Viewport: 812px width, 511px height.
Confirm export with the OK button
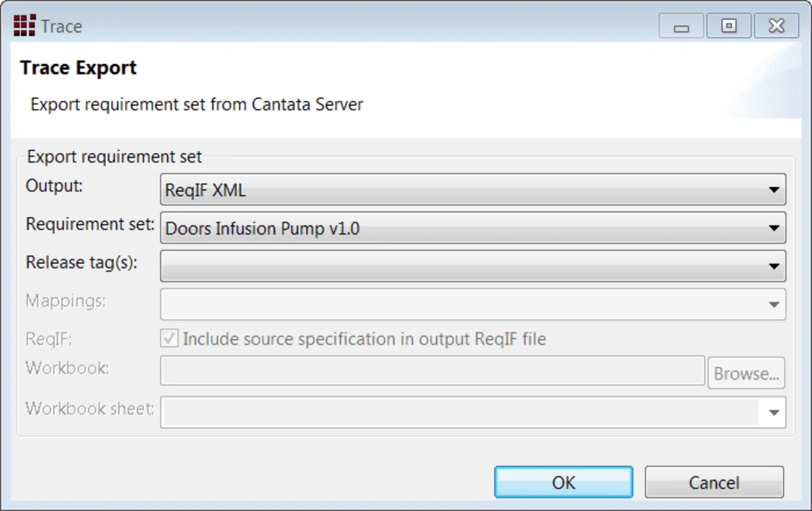[x=563, y=482]
